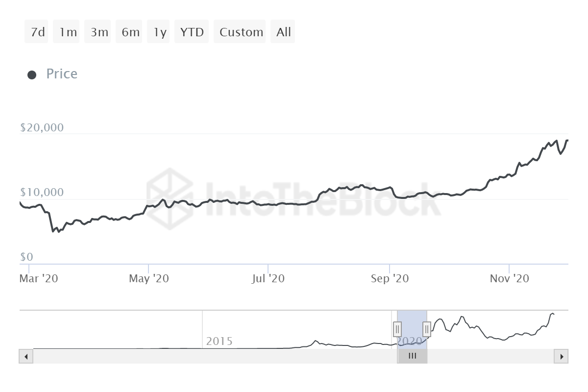This screenshot has height=392, width=588.
Task: Set chart range to 6m
Action: [129, 32]
